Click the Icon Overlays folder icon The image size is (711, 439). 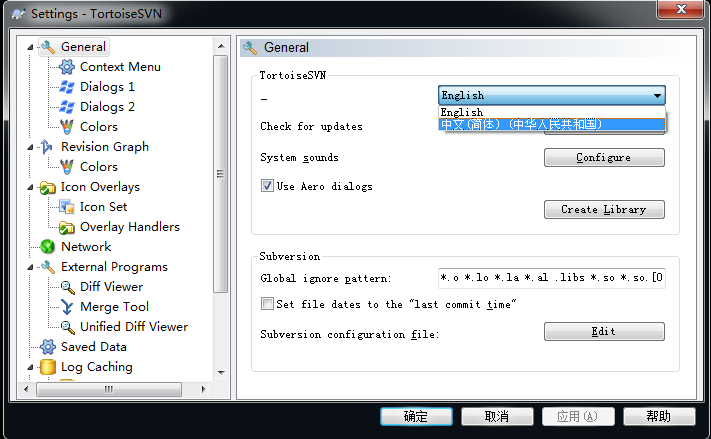[48, 187]
